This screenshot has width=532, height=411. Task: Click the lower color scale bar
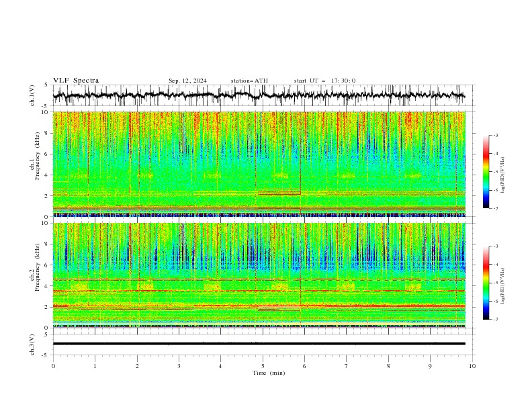click(486, 283)
